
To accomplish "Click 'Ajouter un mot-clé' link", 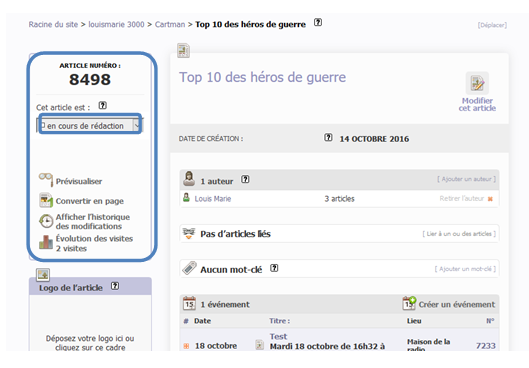I will [x=465, y=269].
